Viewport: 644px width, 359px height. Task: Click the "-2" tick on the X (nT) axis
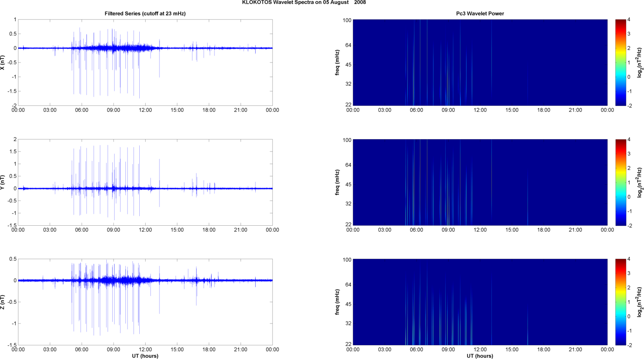[x=14, y=106]
